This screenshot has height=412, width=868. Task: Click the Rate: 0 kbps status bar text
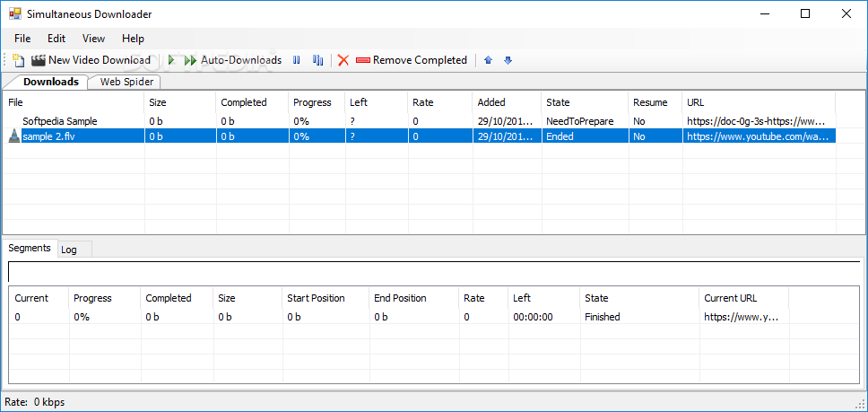coord(35,402)
